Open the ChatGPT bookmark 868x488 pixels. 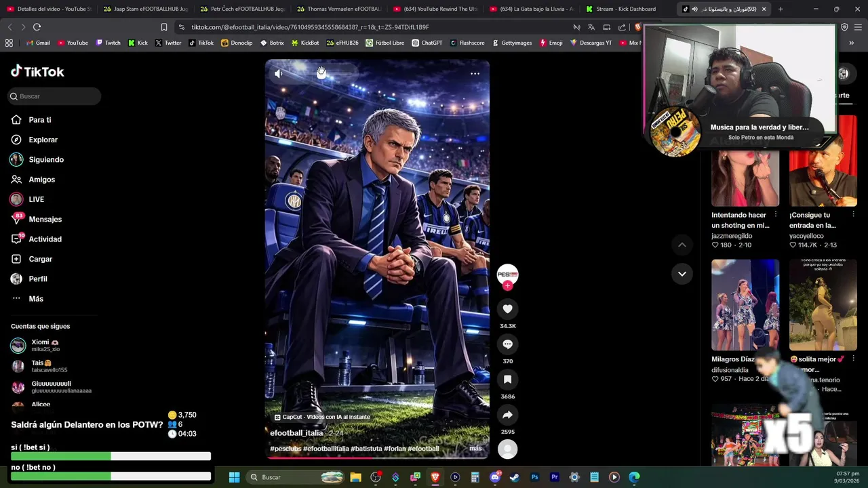click(427, 43)
